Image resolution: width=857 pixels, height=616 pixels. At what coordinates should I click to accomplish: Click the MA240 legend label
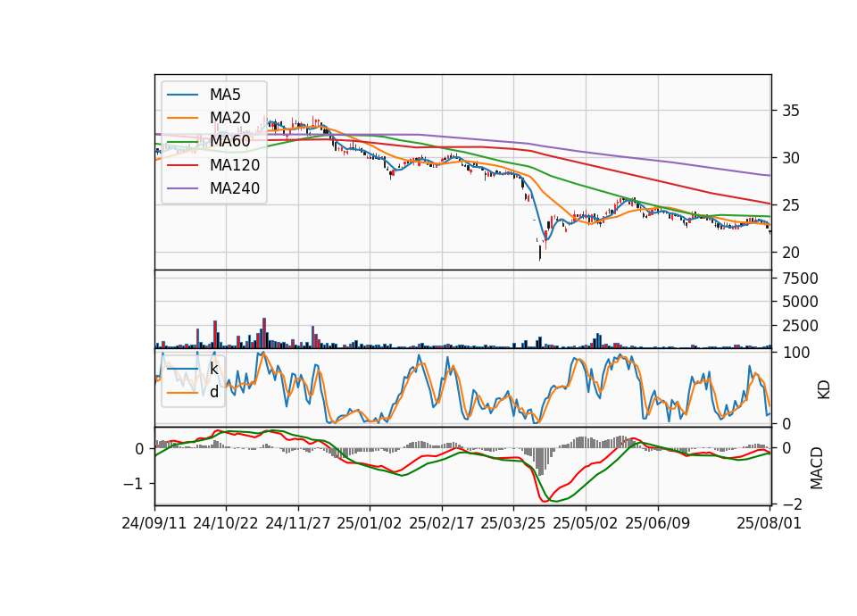click(x=235, y=188)
